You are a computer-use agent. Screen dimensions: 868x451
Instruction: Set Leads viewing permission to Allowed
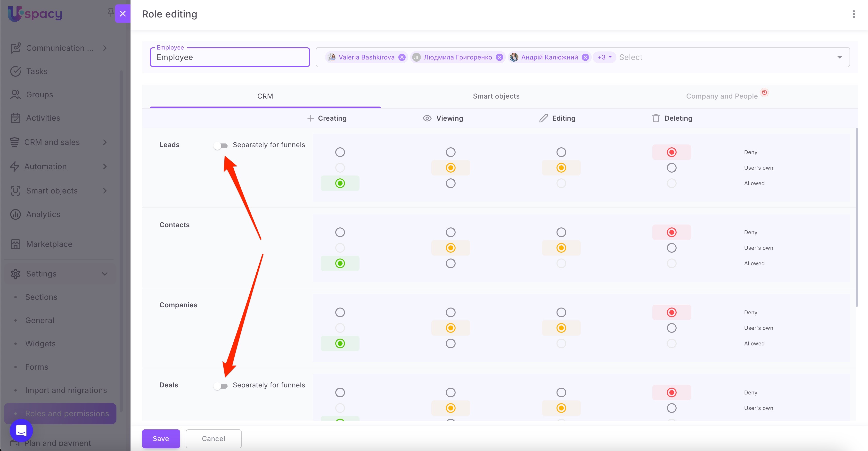click(450, 183)
